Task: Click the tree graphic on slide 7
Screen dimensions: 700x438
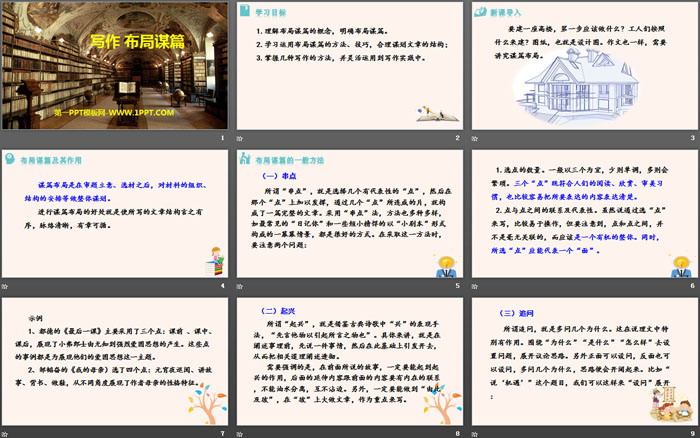Action: (x=207, y=404)
